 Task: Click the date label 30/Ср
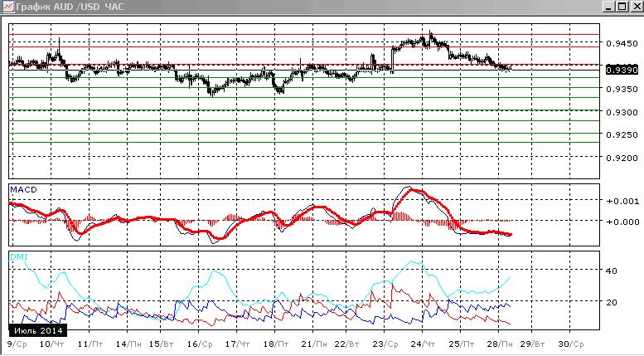[x=571, y=344]
